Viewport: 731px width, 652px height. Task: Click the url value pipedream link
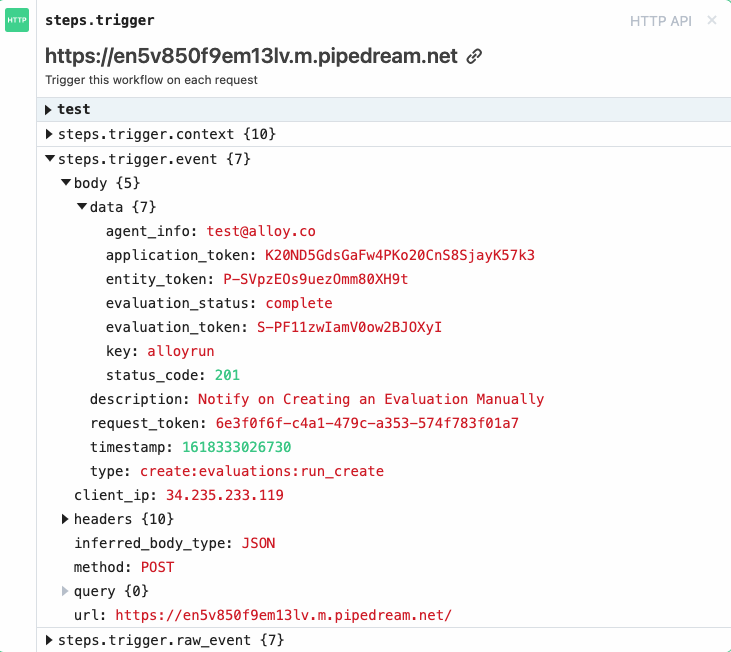[283, 615]
